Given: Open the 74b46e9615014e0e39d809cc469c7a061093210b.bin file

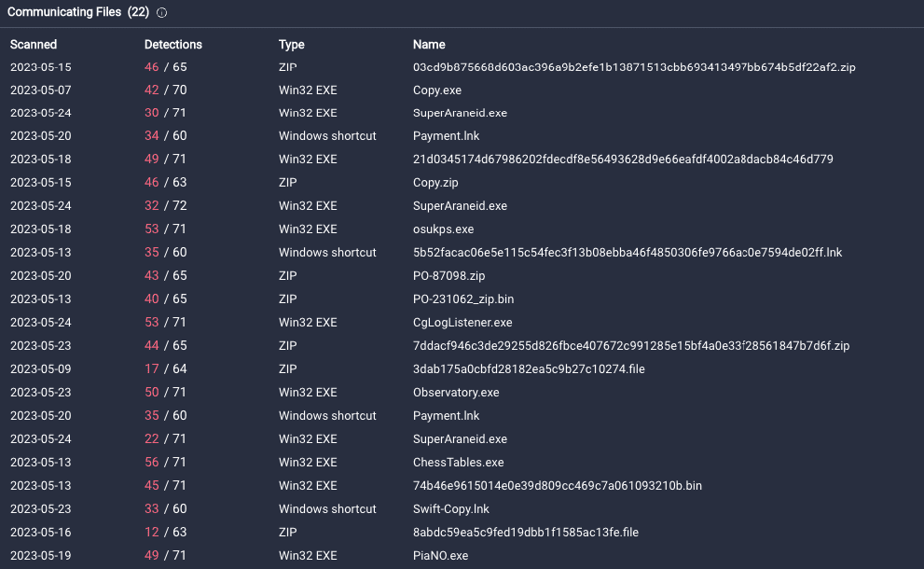Looking at the screenshot, I should (558, 486).
